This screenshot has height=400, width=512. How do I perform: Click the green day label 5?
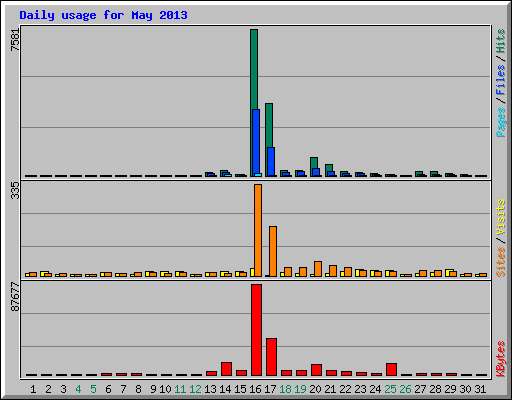coord(93,389)
